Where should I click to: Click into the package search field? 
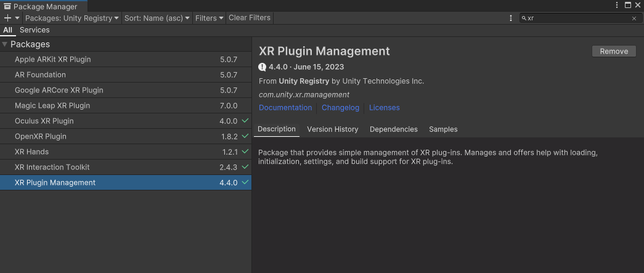pyautogui.click(x=579, y=18)
